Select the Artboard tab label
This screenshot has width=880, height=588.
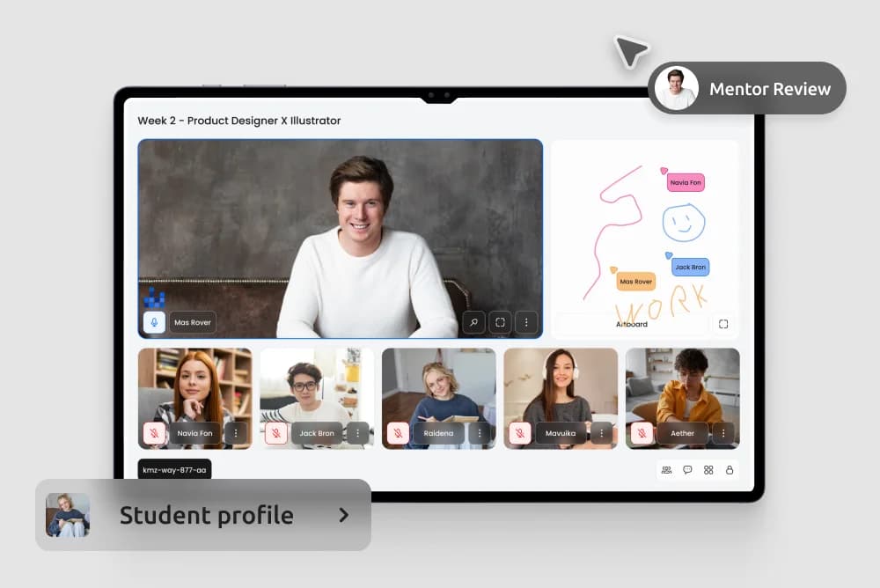[631, 324]
